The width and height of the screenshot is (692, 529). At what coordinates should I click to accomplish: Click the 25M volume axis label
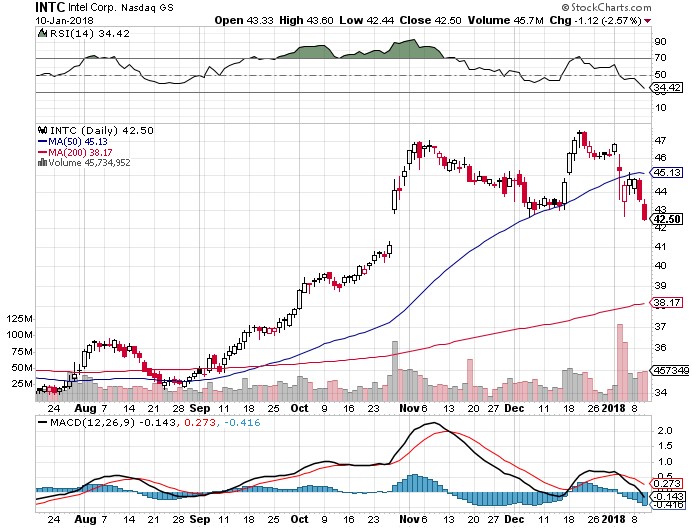point(22,383)
